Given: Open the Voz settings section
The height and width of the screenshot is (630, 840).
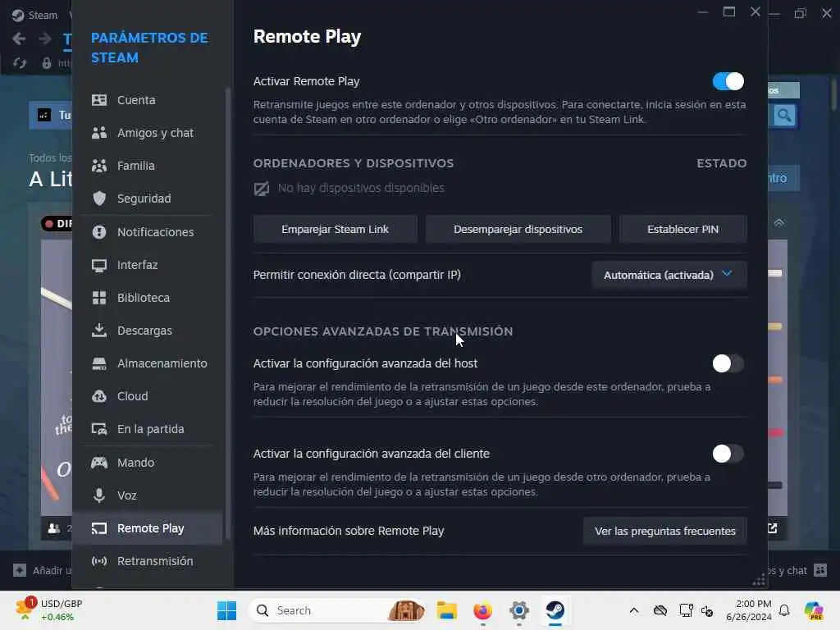Looking at the screenshot, I should pos(148,495).
